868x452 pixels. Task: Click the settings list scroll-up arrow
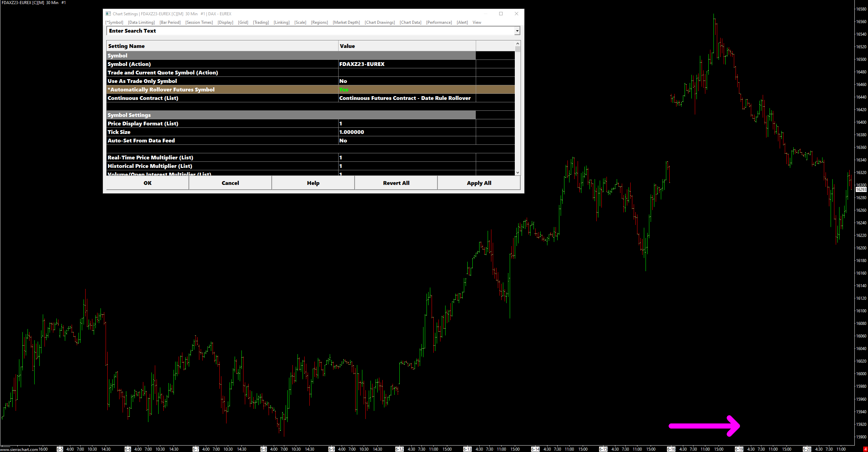click(518, 44)
